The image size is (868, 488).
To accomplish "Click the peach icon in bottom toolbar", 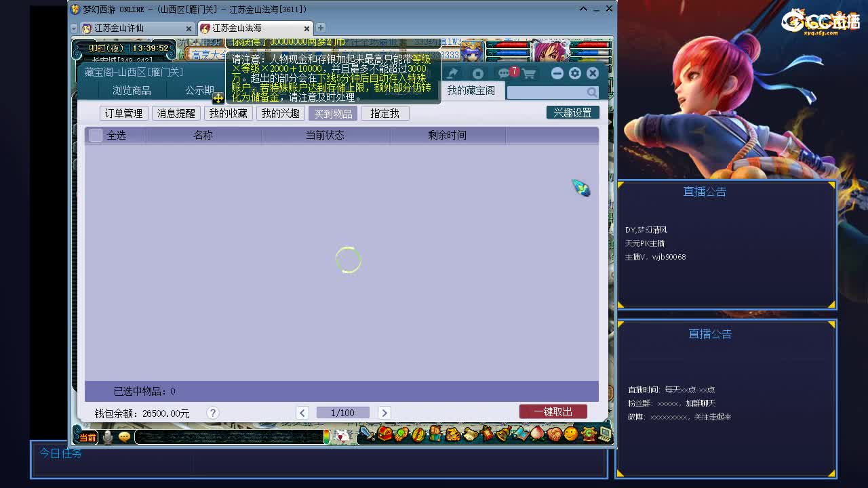I will 537,434.
